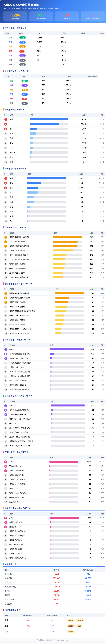
Task: Click 长沙 distribution bar in 各城市安装作弊器情况
Action: pos(49,124)
